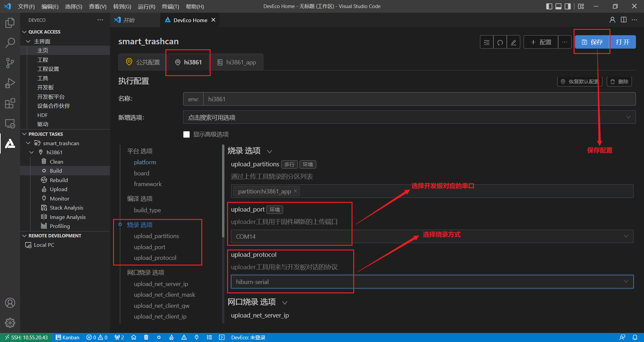Image resolution: width=644 pixels, height=342 pixels.
Task: Open Kanban from the status bar
Action: coord(67,337)
